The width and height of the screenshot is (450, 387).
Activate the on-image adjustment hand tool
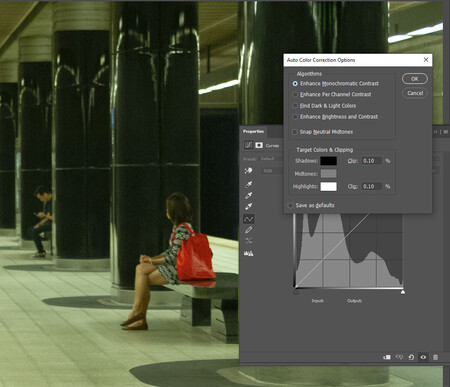248,171
